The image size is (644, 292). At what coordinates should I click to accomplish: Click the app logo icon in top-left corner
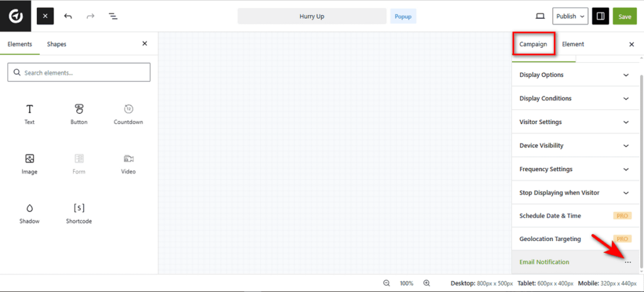(x=16, y=16)
